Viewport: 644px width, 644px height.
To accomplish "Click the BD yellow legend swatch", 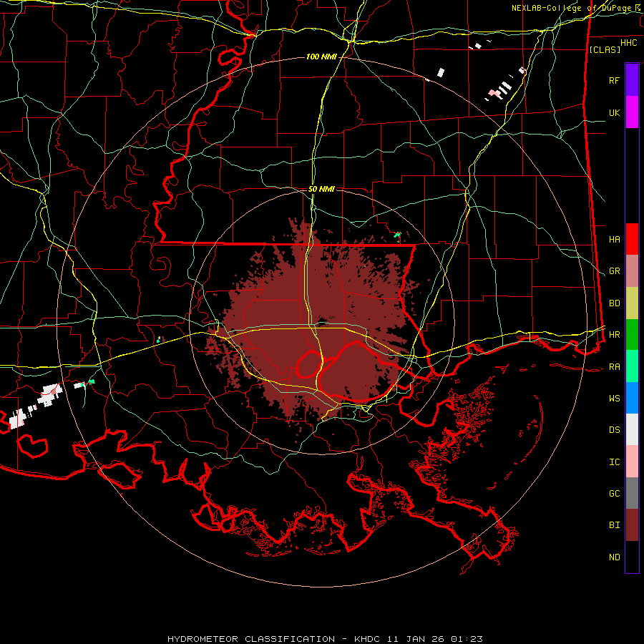I will (632, 303).
